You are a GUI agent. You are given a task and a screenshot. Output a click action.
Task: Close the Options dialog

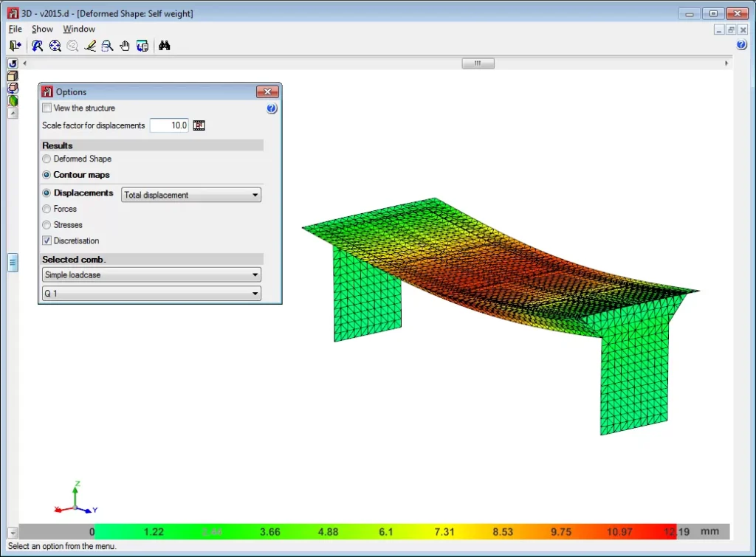click(x=267, y=92)
